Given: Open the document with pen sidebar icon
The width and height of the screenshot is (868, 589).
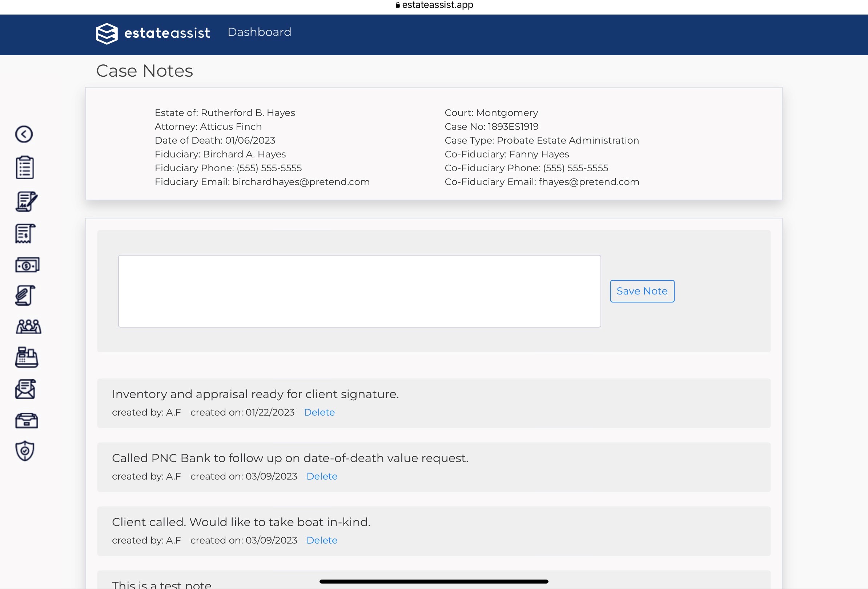Looking at the screenshot, I should pyautogui.click(x=27, y=202).
